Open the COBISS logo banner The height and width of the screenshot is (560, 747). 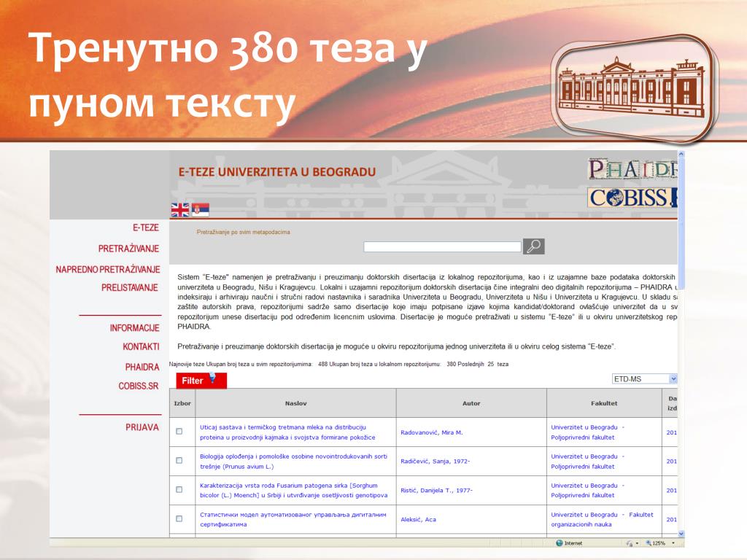coord(632,198)
